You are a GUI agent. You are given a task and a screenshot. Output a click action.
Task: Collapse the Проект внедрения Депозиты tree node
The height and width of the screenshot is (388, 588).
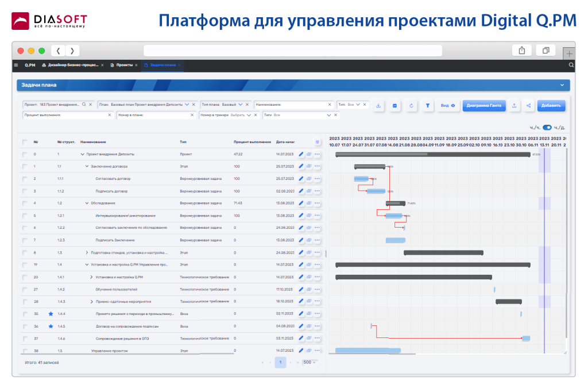(x=82, y=154)
